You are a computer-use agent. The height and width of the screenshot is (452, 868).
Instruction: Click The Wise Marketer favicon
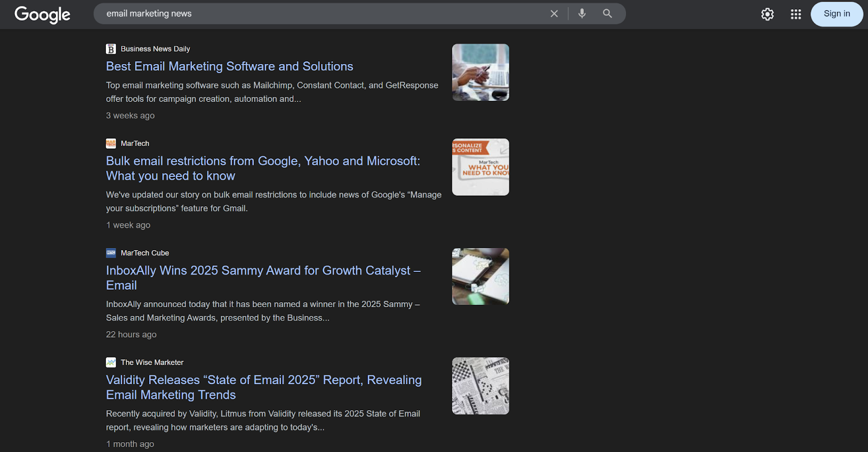point(111,362)
